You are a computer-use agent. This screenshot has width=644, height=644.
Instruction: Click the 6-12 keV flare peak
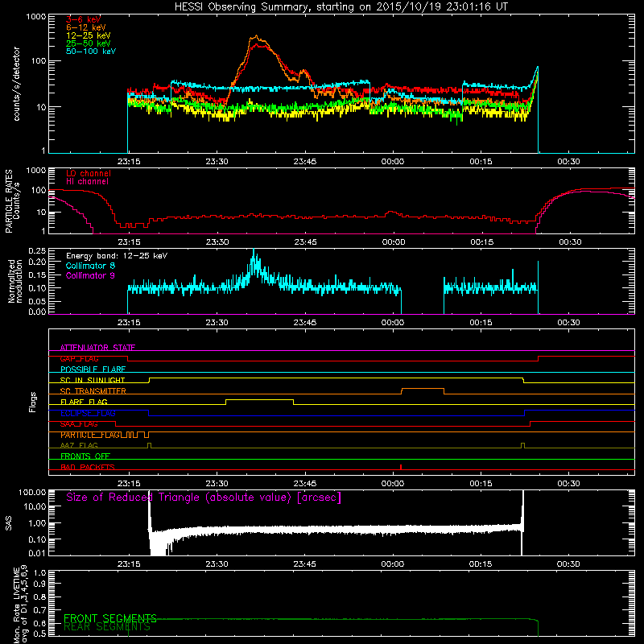[x=256, y=37]
